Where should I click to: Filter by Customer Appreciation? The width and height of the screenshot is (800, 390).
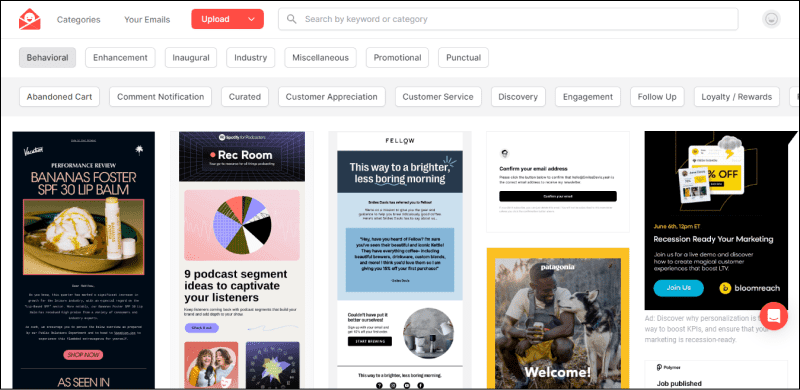pyautogui.click(x=332, y=96)
